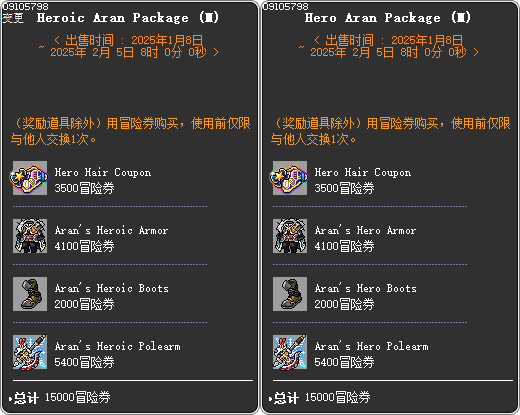This screenshot has width=520, height=415.
Task: Click the 5400冒险券 price under Heroic Polearm
Action: coord(84,362)
